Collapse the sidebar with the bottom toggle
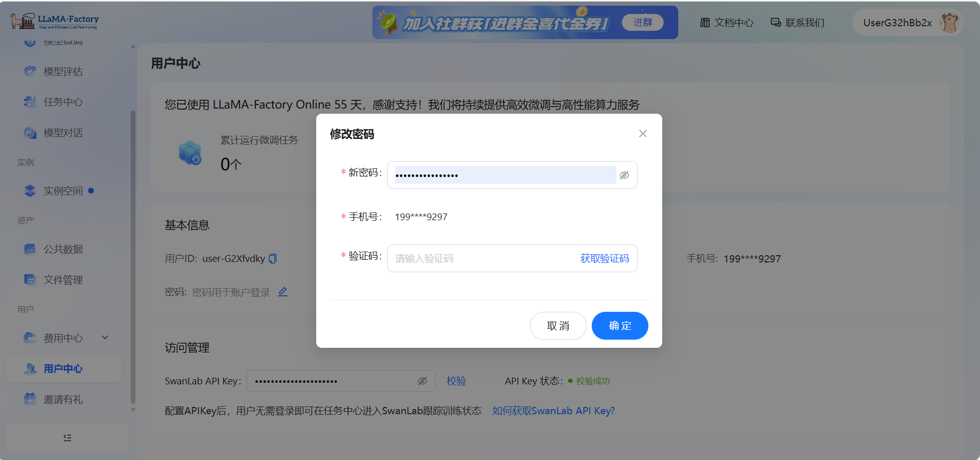 point(67,438)
